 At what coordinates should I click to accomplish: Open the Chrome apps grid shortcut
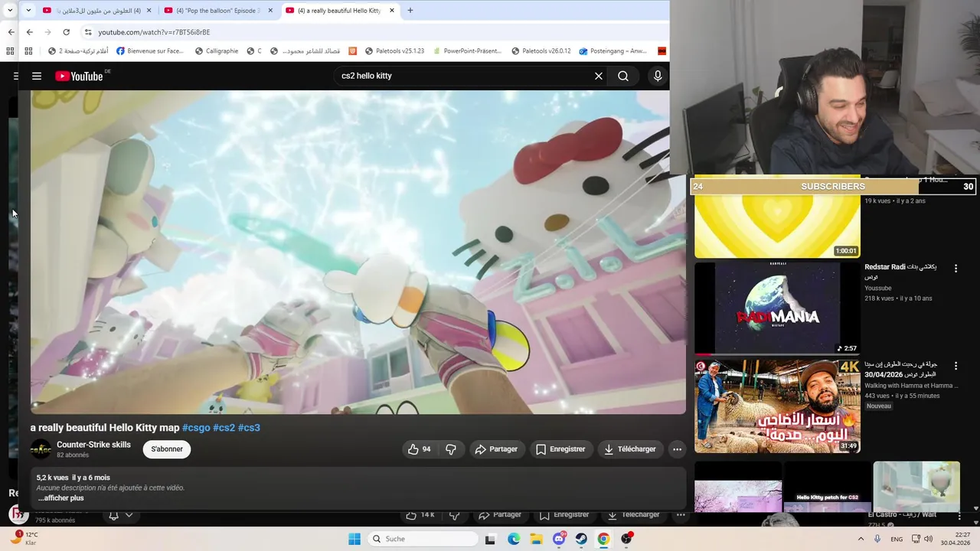28,51
